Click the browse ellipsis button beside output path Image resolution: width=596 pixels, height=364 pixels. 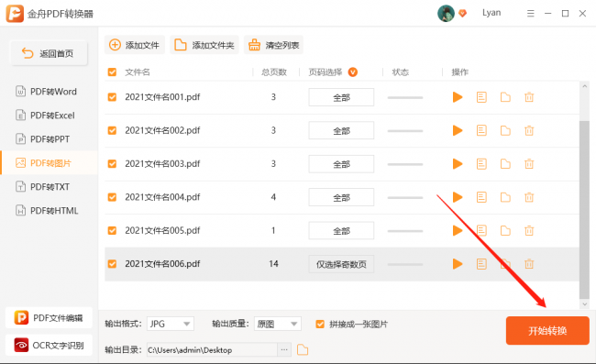click(x=284, y=350)
